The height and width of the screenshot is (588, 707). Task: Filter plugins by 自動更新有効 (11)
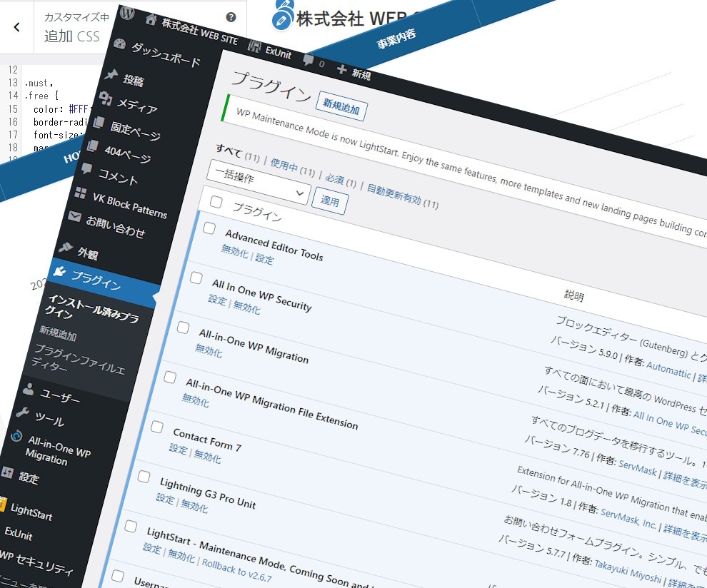(402, 196)
